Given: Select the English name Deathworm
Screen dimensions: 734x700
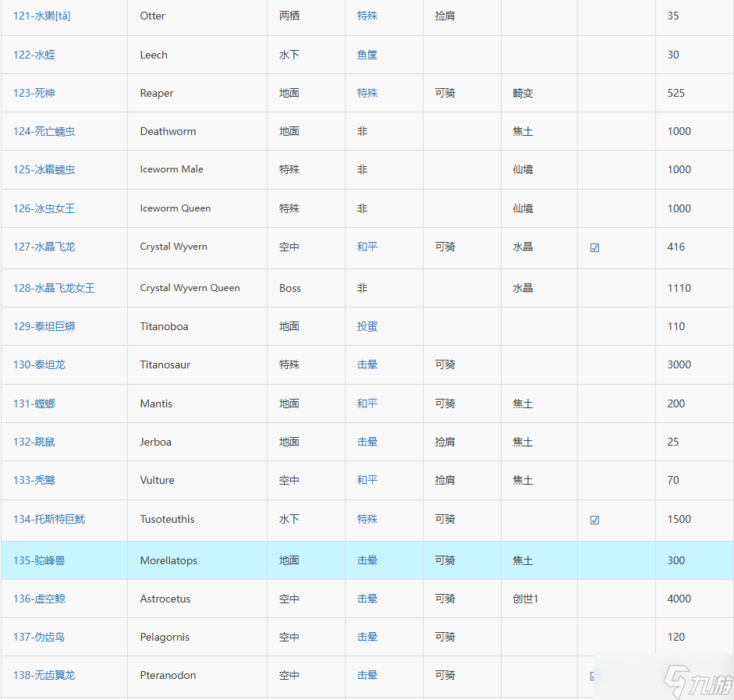Looking at the screenshot, I should tap(168, 132).
